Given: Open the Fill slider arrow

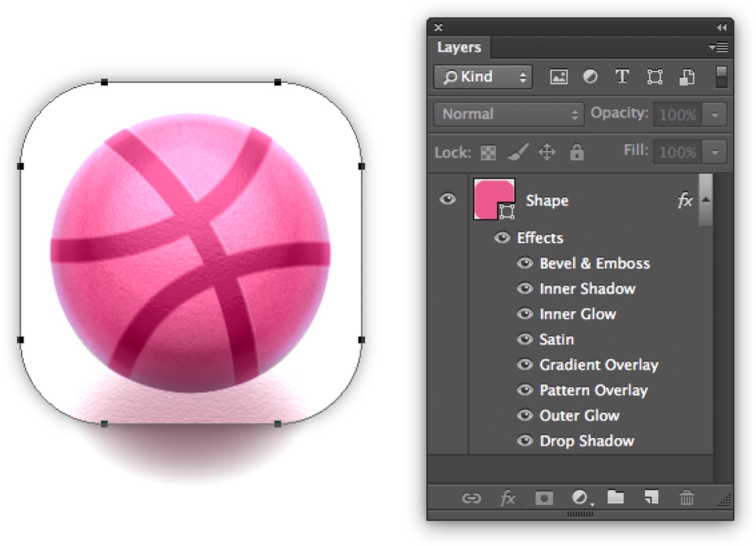Looking at the screenshot, I should pos(715,152).
